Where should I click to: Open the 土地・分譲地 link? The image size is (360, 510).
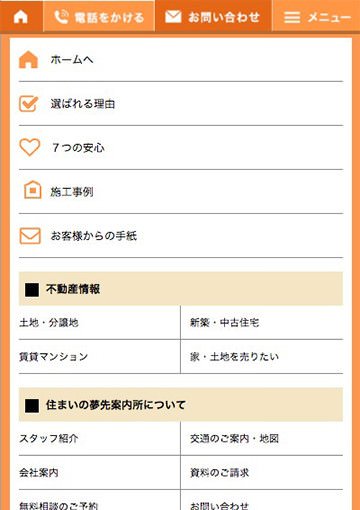[49, 323]
